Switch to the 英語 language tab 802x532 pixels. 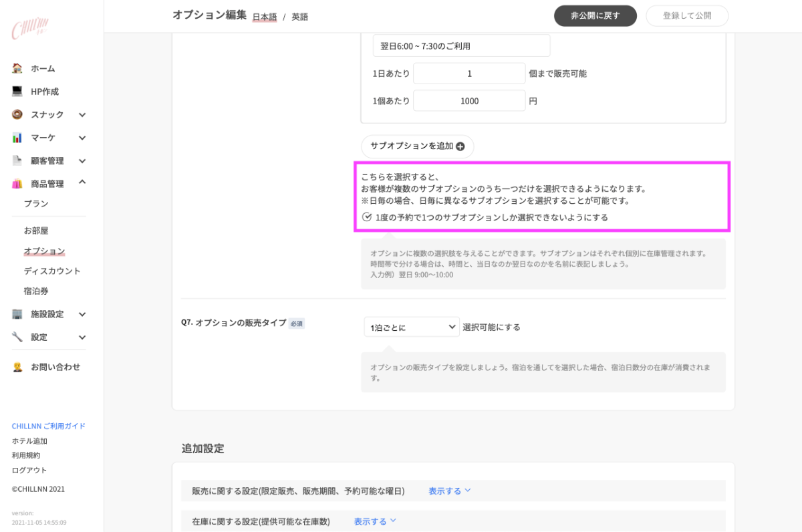[299, 17]
